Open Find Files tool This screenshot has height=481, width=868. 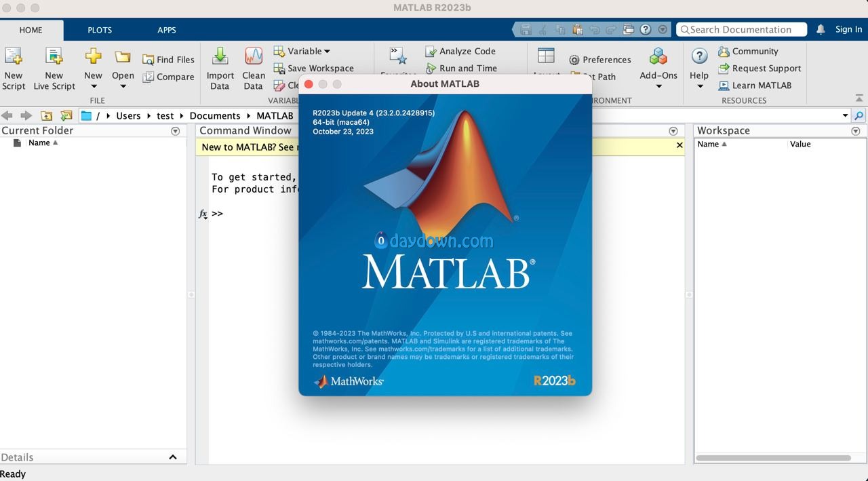(168, 60)
